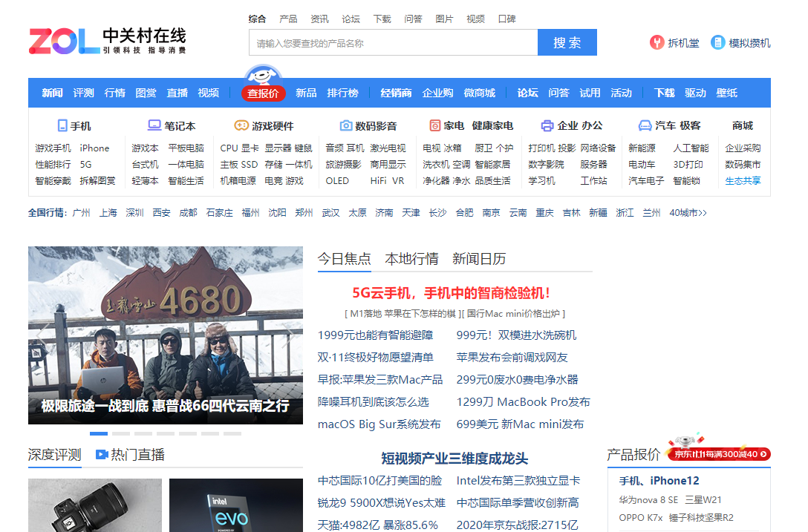
Task: Select the last carousel indicator bar
Action: coord(232,433)
